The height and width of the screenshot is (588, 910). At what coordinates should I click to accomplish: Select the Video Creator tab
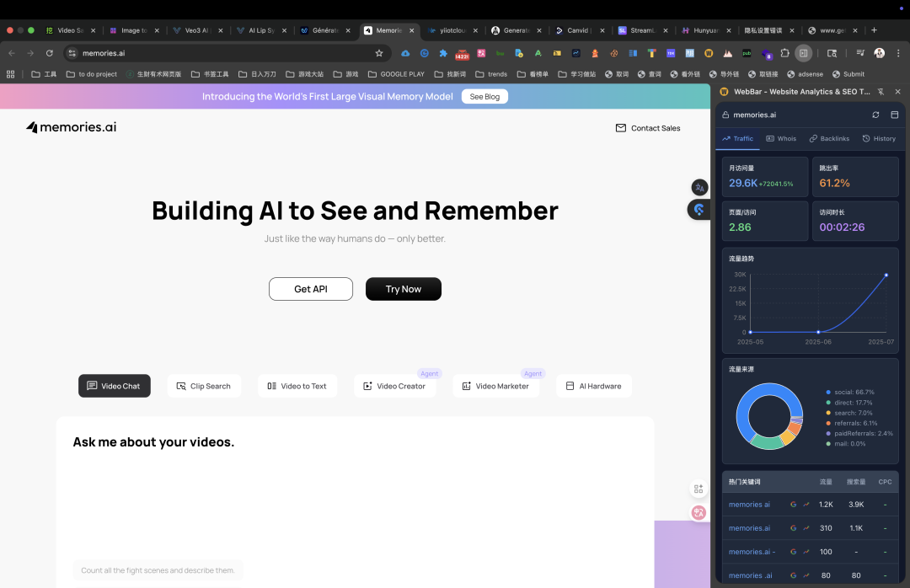coord(394,386)
